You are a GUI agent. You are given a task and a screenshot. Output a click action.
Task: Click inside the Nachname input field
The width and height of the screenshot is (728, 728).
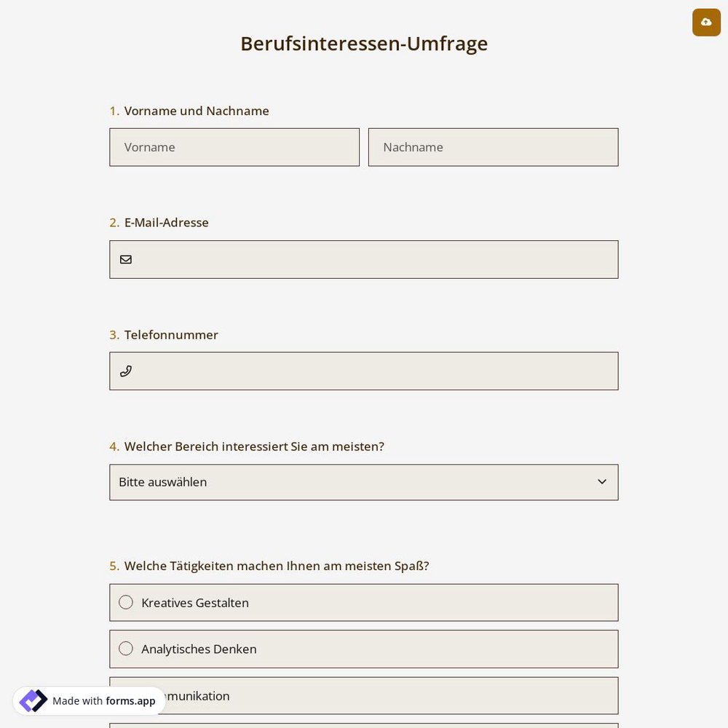click(493, 147)
